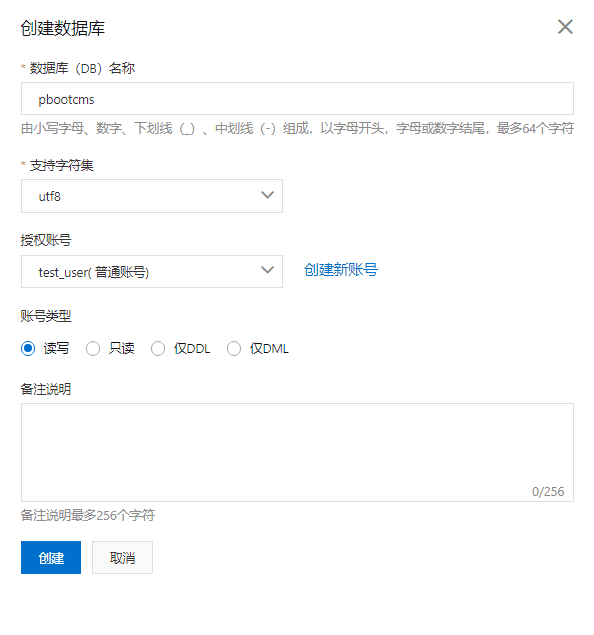The height and width of the screenshot is (635, 594).
Task: Select the 仅DML radio button
Action: pyautogui.click(x=234, y=348)
